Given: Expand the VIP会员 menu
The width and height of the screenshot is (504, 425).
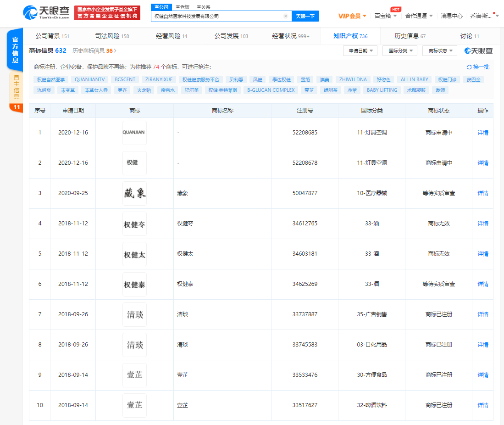Looking at the screenshot, I should pyautogui.click(x=352, y=16).
